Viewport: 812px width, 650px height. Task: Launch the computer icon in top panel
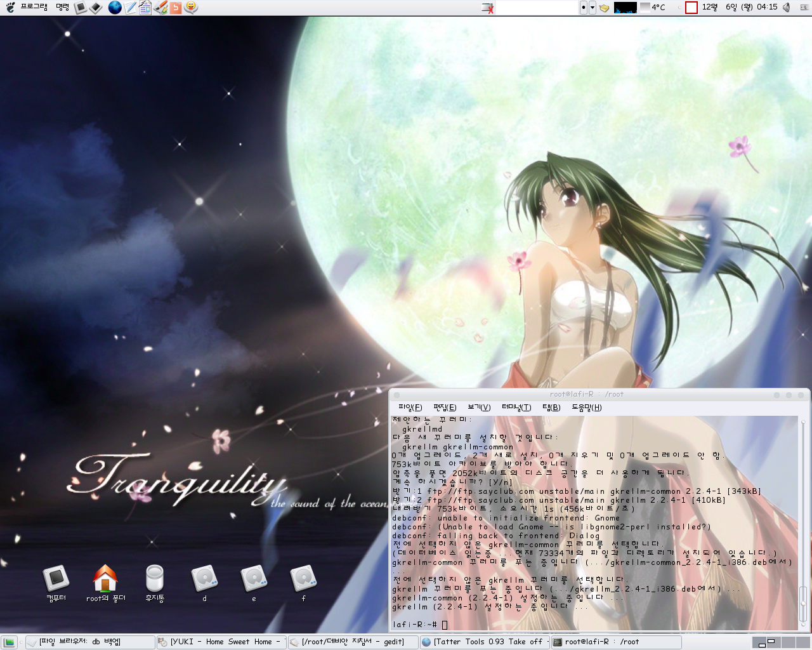(x=81, y=8)
